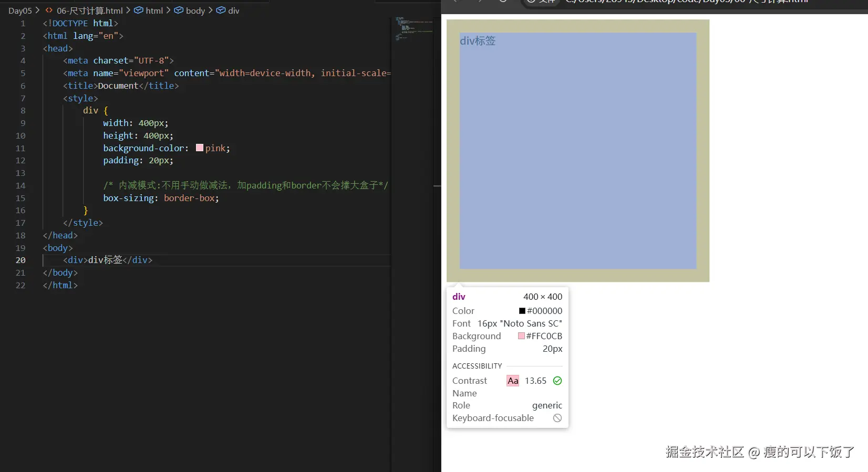Click 'box-sizing: border-box;' code line
This screenshot has width=868, height=472.
pyautogui.click(x=161, y=198)
